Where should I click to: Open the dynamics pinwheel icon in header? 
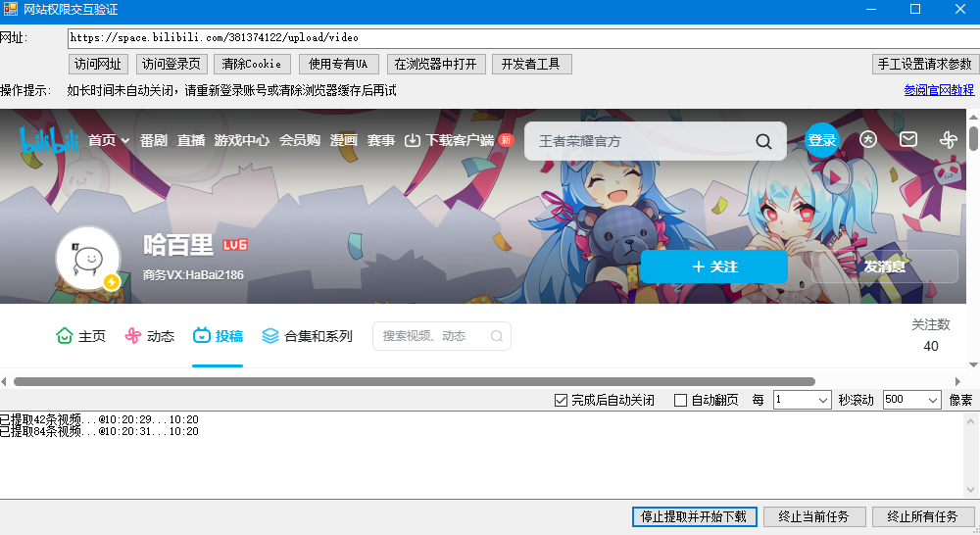coord(948,140)
